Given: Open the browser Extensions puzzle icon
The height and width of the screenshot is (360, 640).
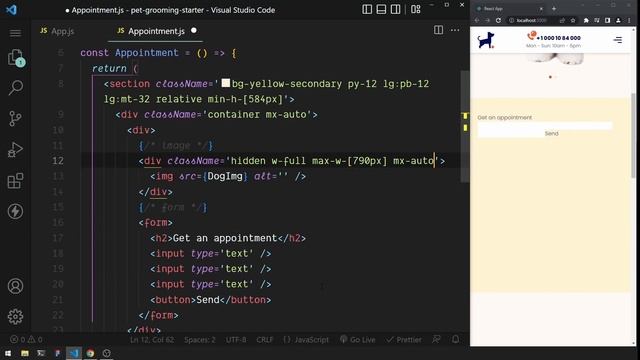Looking at the screenshot, I should pyautogui.click(x=586, y=20).
